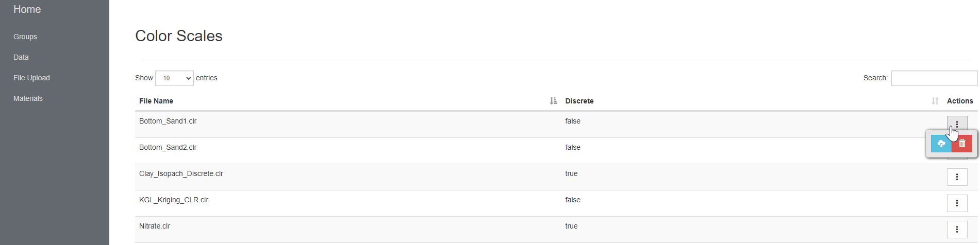Viewport: 980px width, 245px height.
Task: Click the Discrete column header
Action: [579, 101]
